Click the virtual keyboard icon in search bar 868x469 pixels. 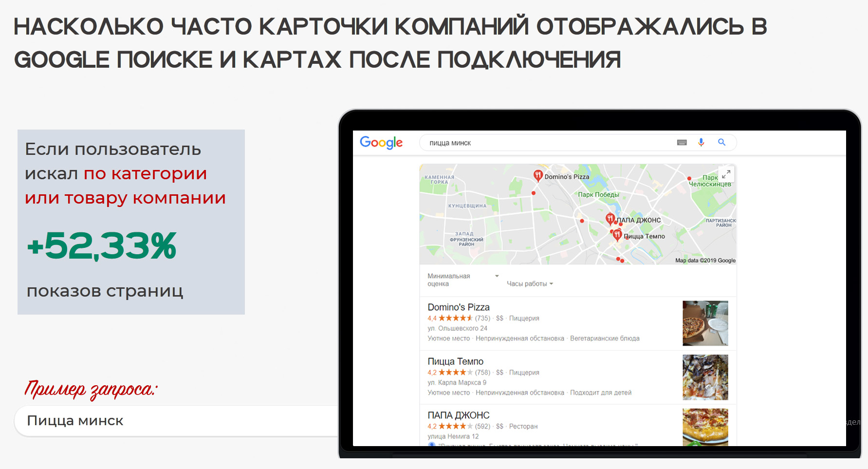point(682,143)
